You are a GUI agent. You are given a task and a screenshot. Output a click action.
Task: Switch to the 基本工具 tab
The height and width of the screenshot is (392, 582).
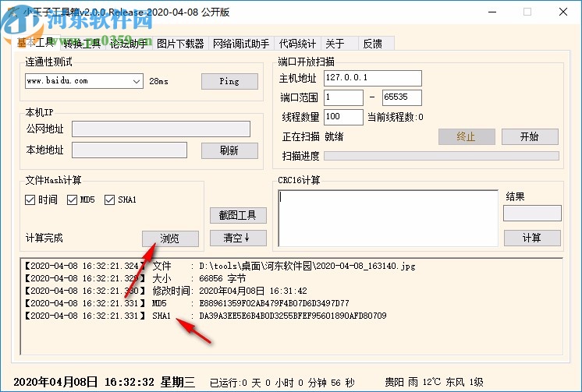tap(36, 43)
